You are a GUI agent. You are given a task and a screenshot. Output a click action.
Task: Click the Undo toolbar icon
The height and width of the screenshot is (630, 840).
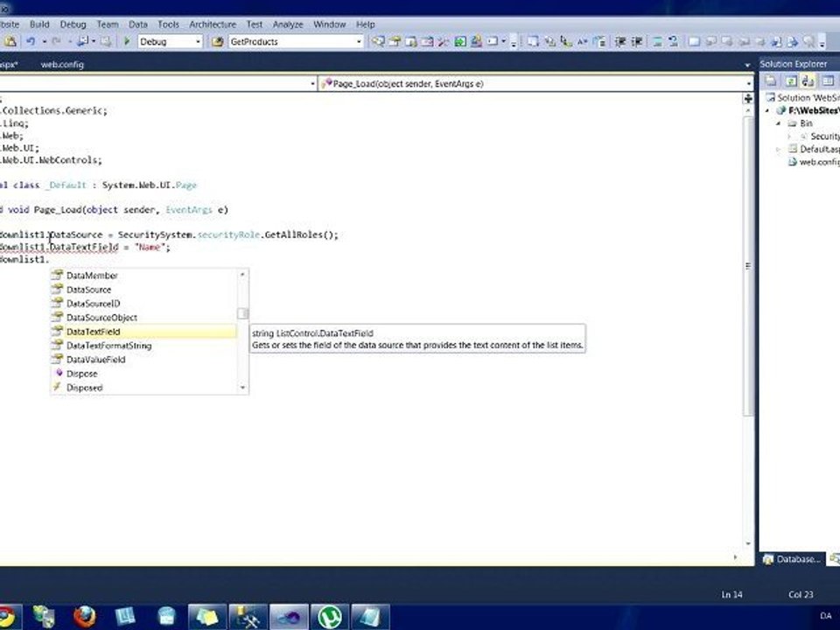coord(31,41)
